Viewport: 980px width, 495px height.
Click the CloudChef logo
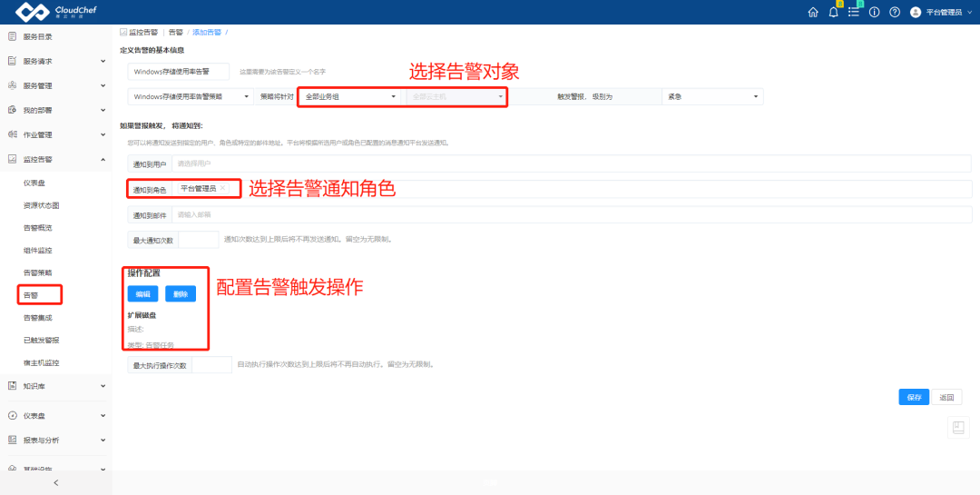[x=55, y=12]
